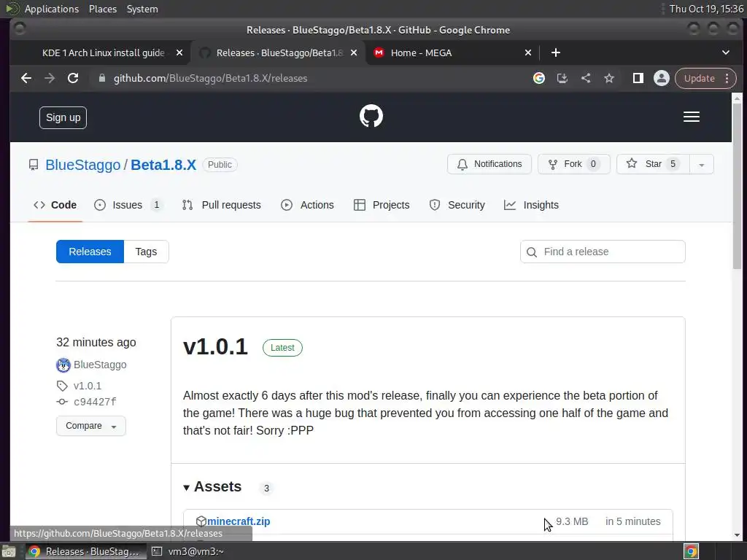Click the tag icon next to v1.0.1
This screenshot has width=747, height=560.
click(62, 386)
